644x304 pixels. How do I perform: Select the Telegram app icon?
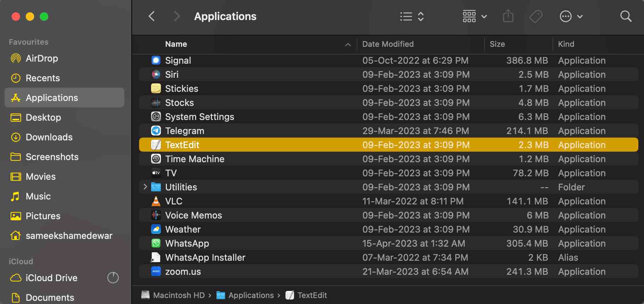[x=156, y=131]
